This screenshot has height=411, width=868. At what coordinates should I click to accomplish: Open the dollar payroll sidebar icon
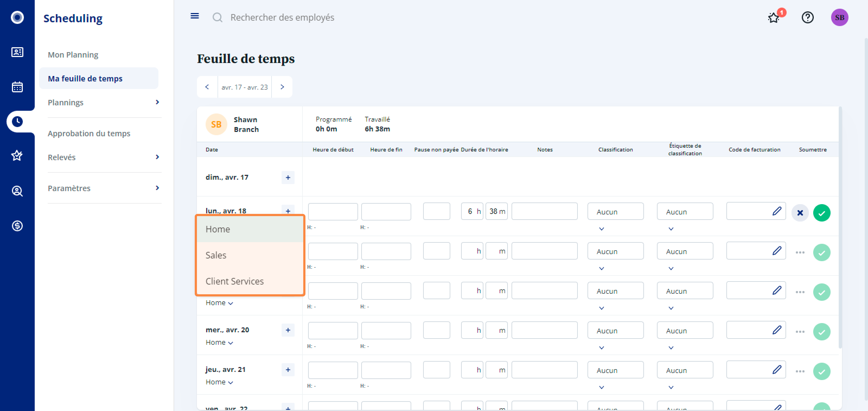tap(17, 226)
